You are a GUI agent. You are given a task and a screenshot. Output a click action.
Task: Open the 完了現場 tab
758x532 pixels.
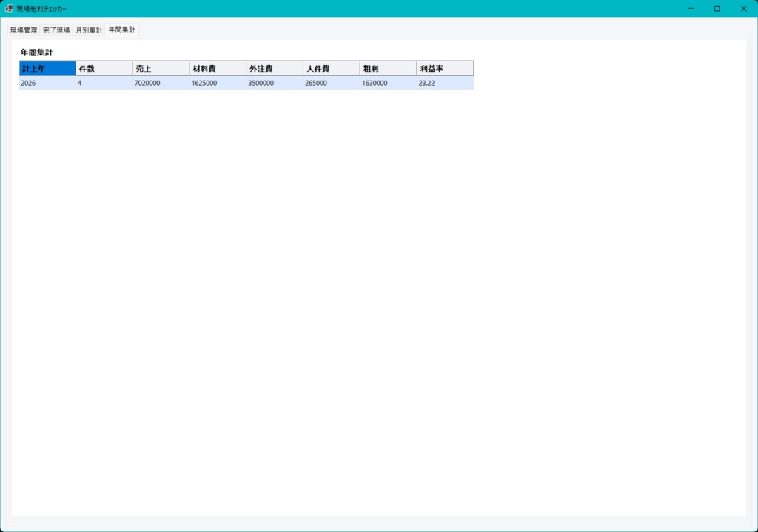56,30
